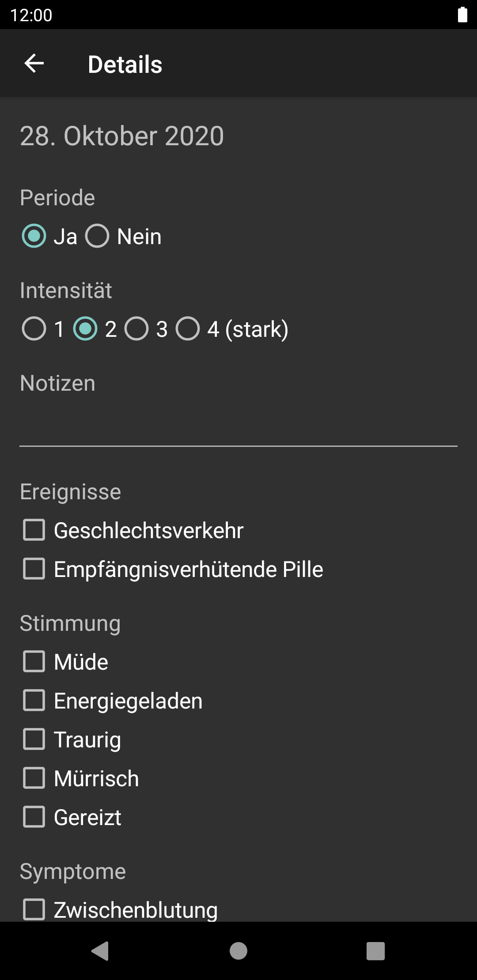
Task: Tap the Android back navigation triangle
Action: pos(100,951)
